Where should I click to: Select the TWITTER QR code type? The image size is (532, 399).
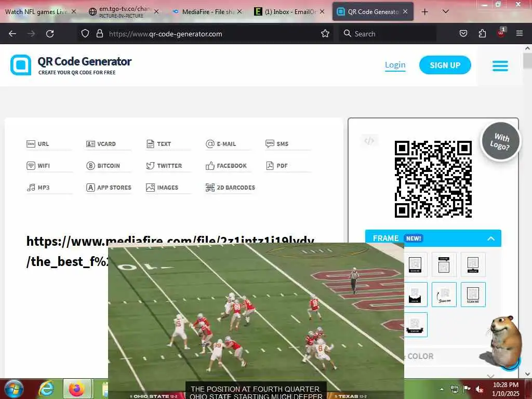click(164, 166)
